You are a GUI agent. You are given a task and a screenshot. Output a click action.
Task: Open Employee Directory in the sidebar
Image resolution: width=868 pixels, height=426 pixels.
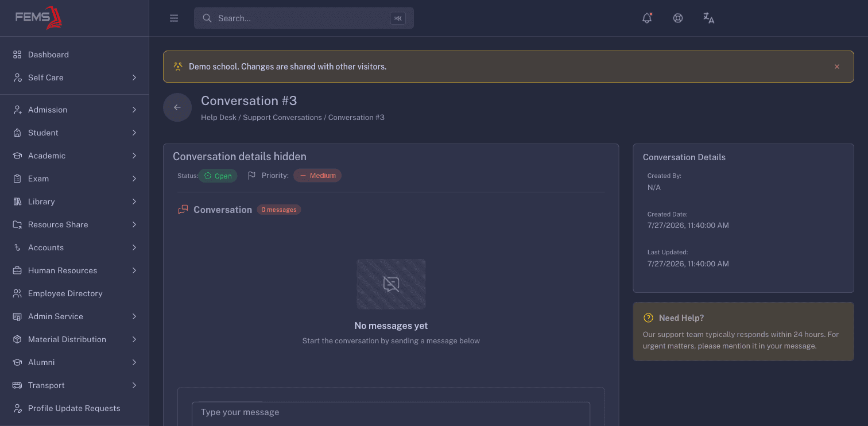74,293
